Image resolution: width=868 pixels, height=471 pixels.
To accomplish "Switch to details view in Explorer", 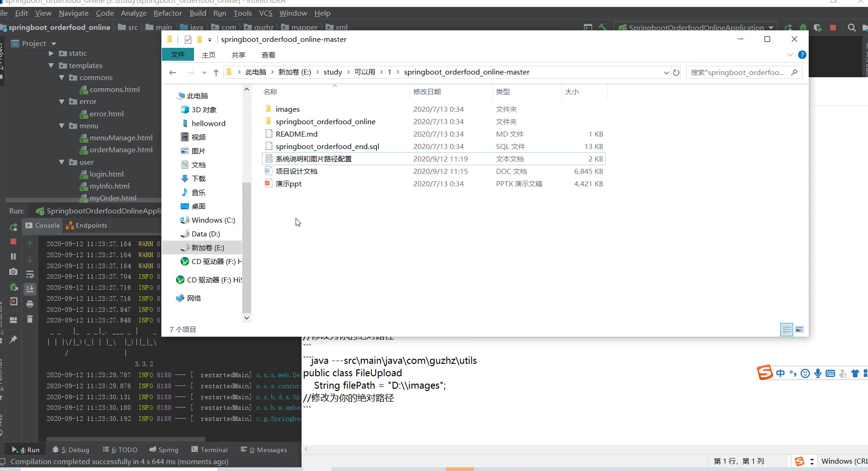I will [x=787, y=329].
